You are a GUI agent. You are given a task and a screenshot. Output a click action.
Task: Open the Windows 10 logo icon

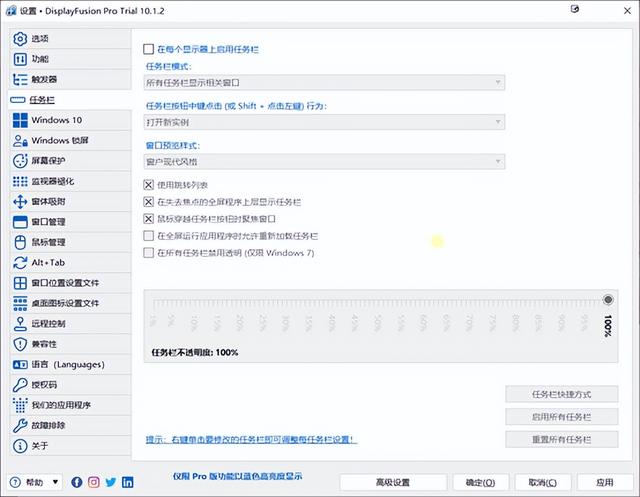20,120
